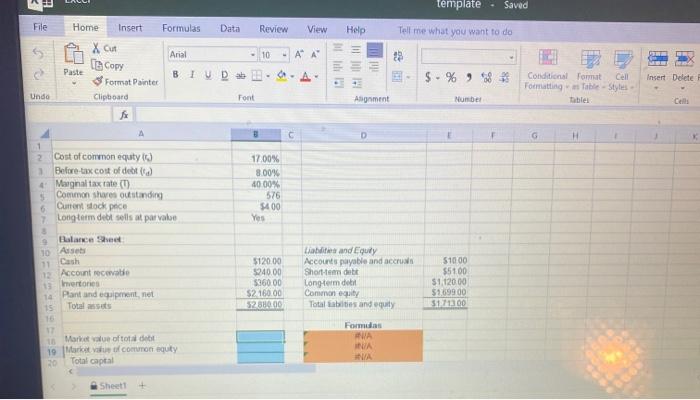
Task: Toggle italic formatting
Action: [x=192, y=75]
